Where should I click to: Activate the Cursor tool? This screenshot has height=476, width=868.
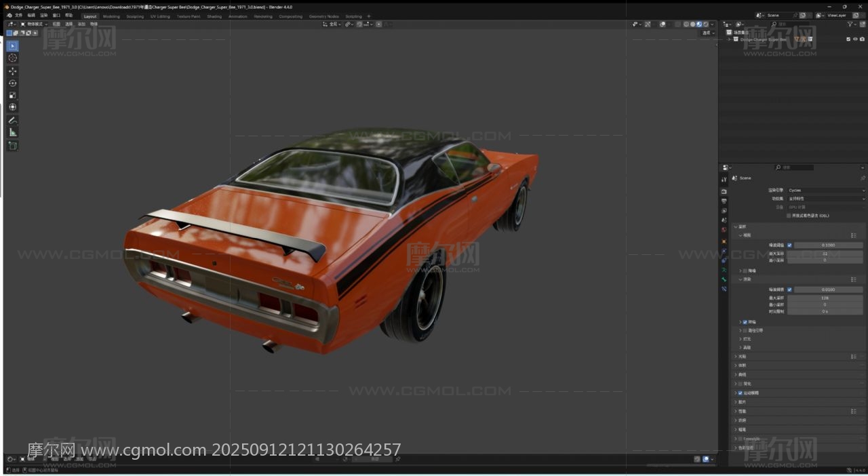[12, 58]
